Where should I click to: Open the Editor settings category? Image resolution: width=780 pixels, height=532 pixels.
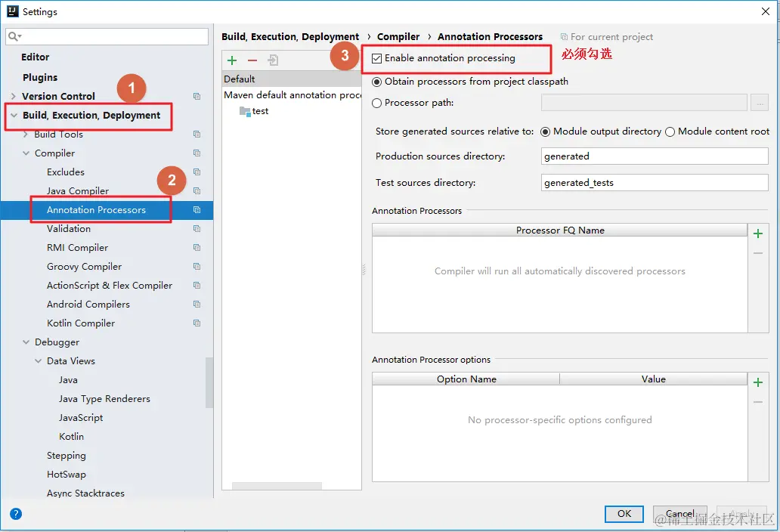36,57
